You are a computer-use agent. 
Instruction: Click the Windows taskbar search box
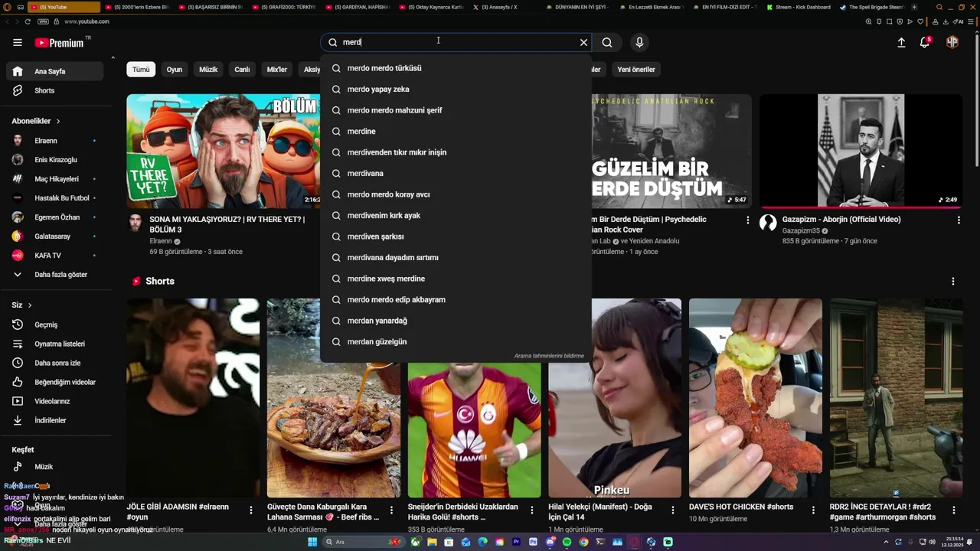(363, 542)
